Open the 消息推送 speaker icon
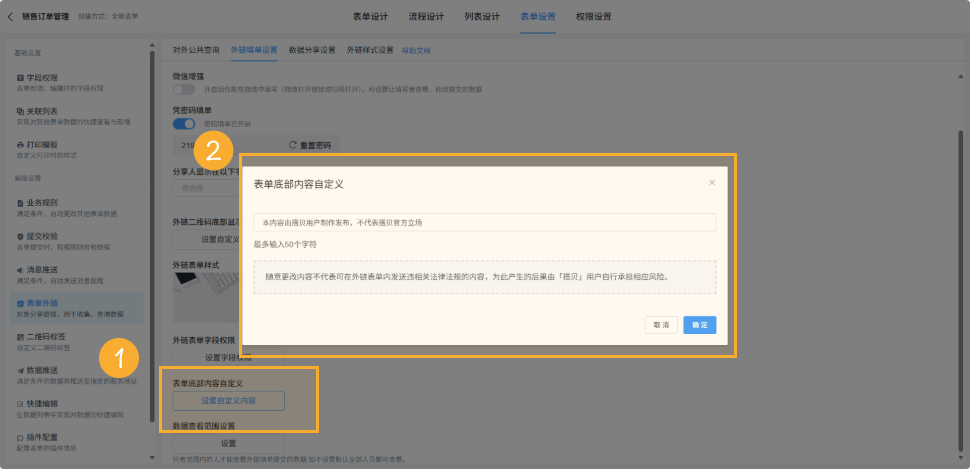Viewport: 970px width, 469px height. pos(20,270)
